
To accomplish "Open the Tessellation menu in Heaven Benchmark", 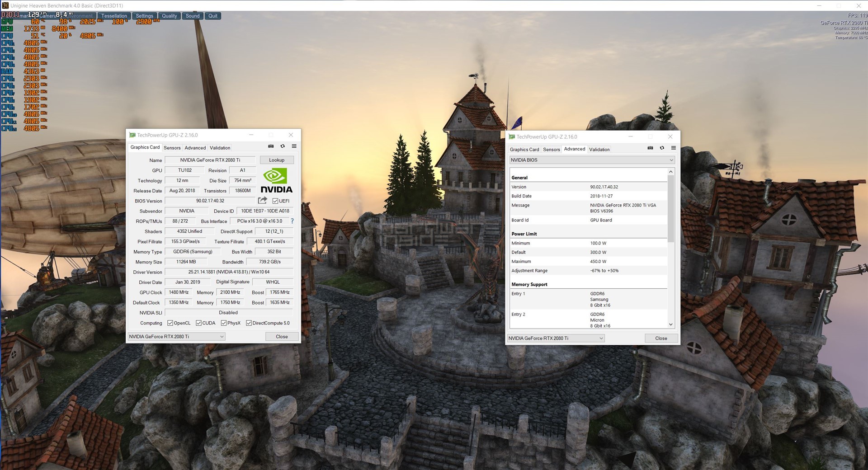I will (x=114, y=16).
